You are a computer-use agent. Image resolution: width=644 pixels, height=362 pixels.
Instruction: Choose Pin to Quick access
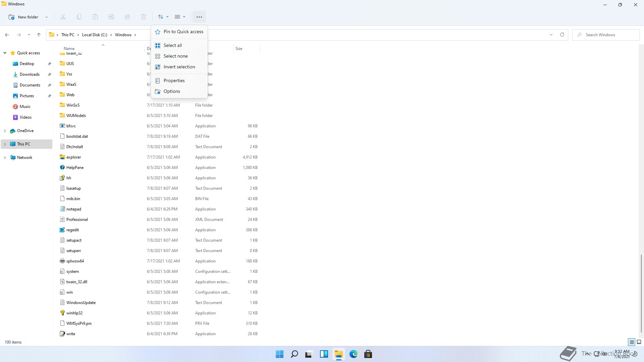point(179,32)
